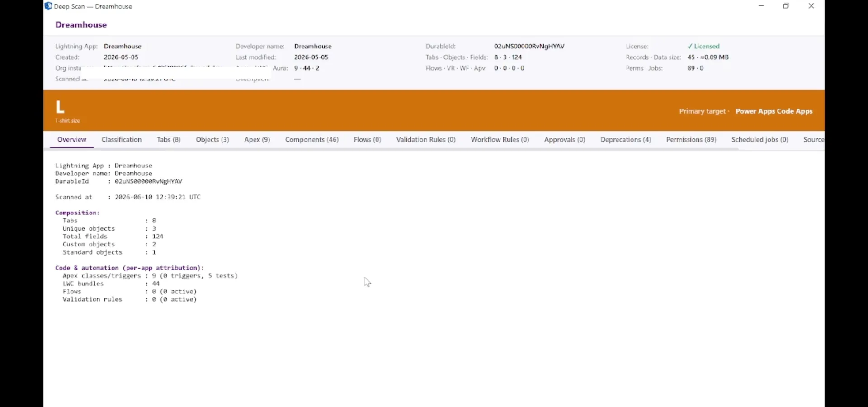The height and width of the screenshot is (407, 868).
Task: Click the Flows VR WF Apv value 0 · 0 · 0 · 0
Action: pos(509,68)
